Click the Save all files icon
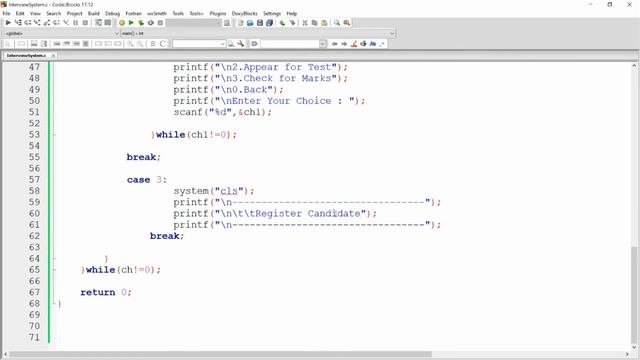640x360 pixels. (x=269, y=23)
